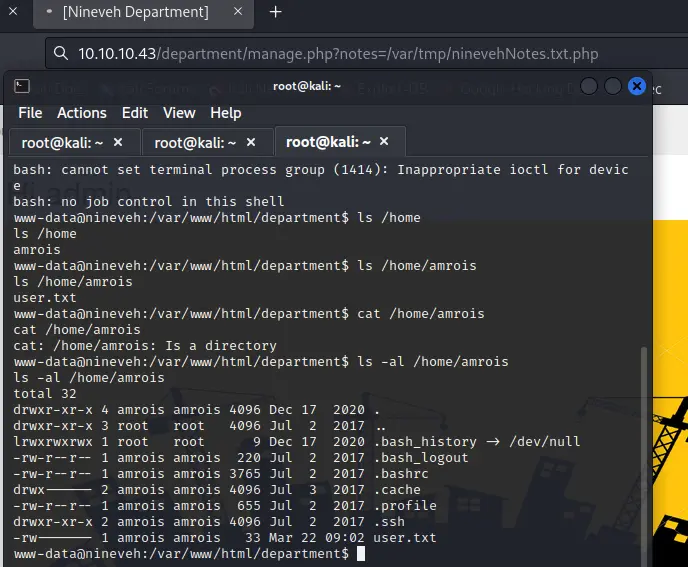
Task: Click the search magnifier icon in address bar
Action: click(x=61, y=54)
